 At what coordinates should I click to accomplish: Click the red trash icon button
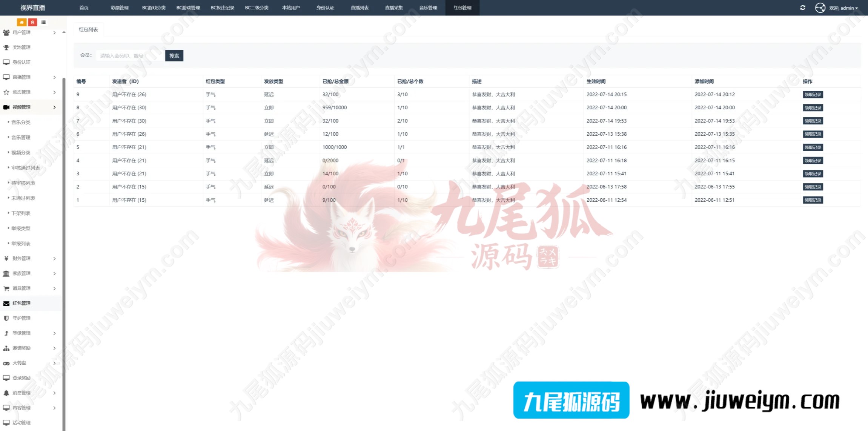[32, 22]
